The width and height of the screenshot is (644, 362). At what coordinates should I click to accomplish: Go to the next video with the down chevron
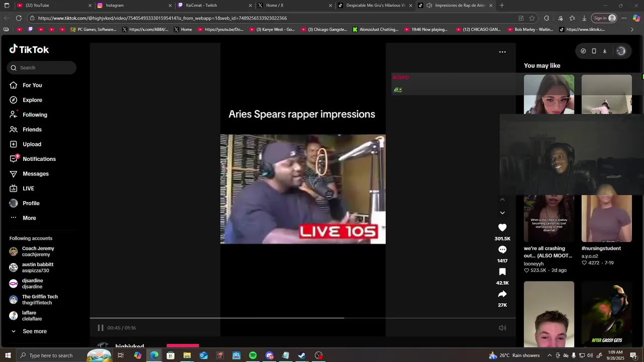pyautogui.click(x=502, y=213)
